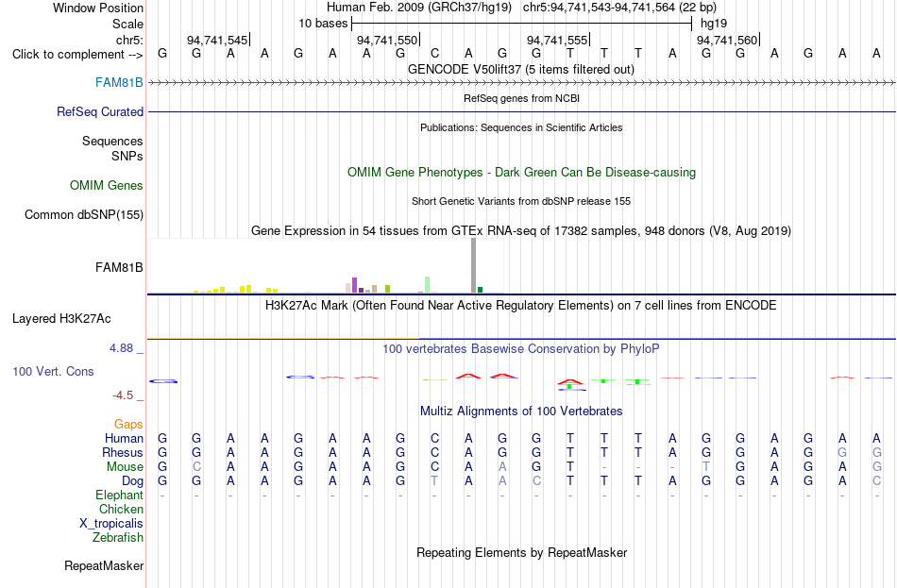Screen dimensions: 897x588
Task: Click the Window Position label
Action: click(98, 8)
